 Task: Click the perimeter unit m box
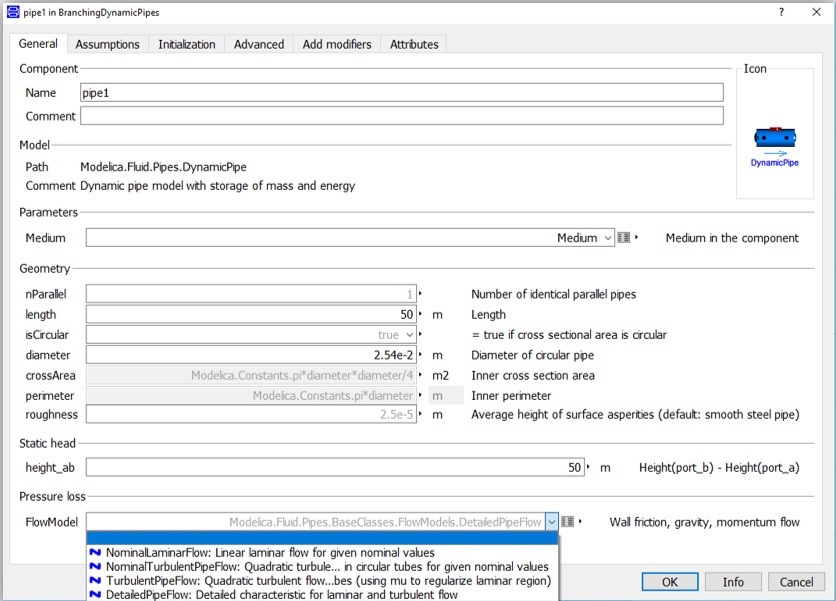pos(446,395)
